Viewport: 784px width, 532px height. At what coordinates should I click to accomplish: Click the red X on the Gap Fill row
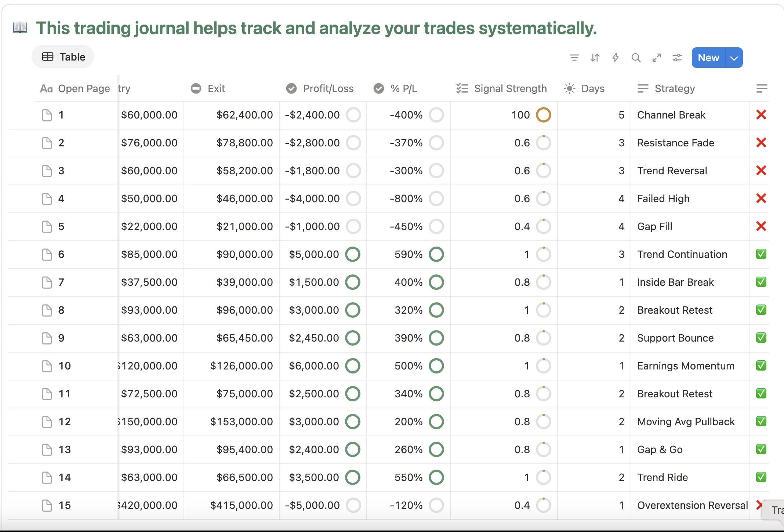pyautogui.click(x=762, y=226)
